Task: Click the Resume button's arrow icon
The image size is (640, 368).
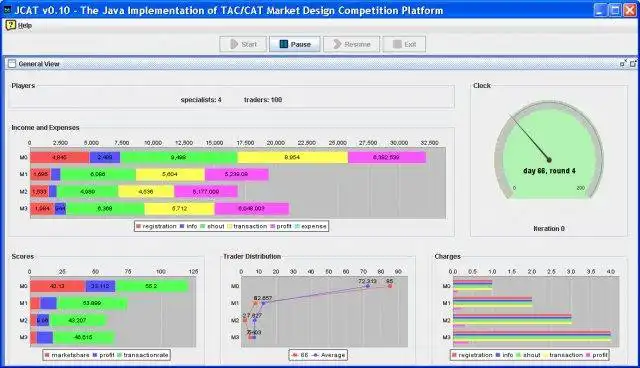Action: pyautogui.click(x=337, y=44)
